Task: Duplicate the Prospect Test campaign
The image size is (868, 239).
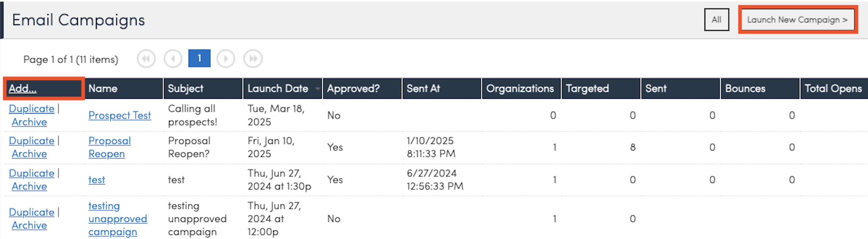Action: pyautogui.click(x=31, y=109)
